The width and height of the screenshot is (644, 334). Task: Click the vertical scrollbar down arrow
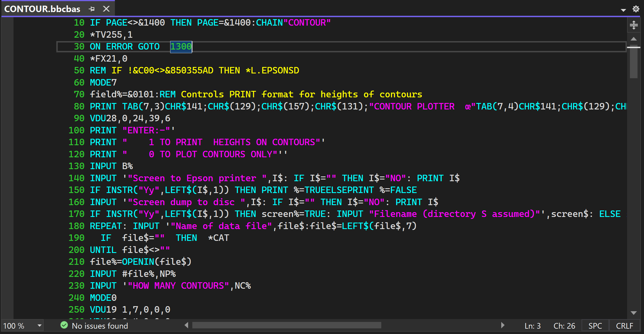point(634,313)
